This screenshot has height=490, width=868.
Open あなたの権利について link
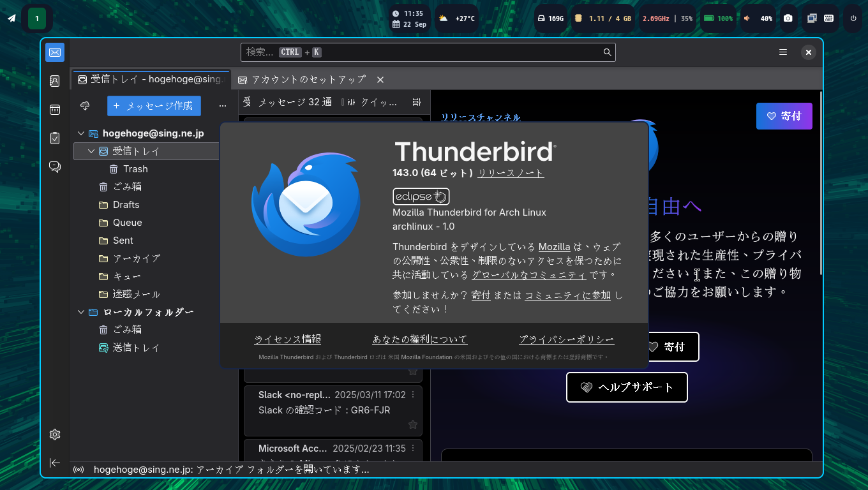tap(420, 339)
